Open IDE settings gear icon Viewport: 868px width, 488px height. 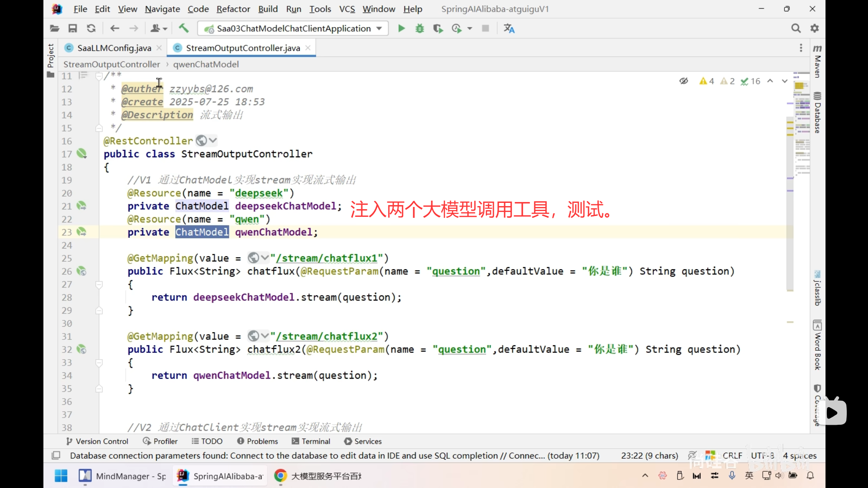coord(815,28)
